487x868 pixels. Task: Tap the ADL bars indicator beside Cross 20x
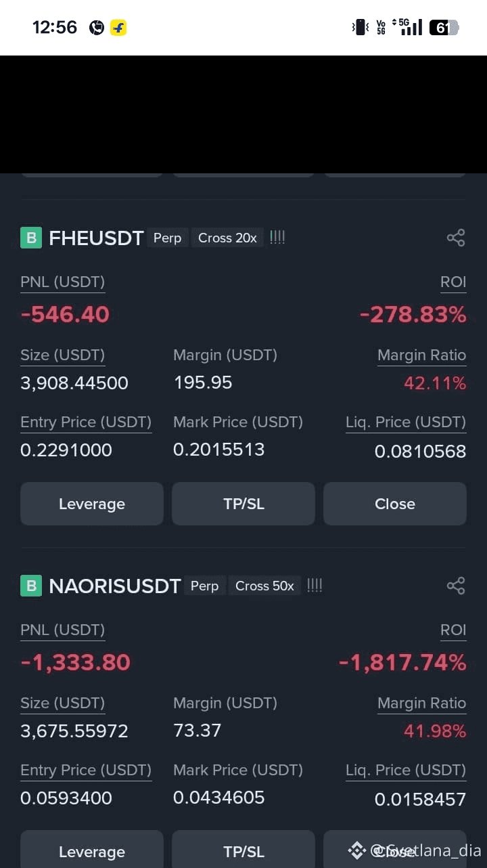click(x=277, y=238)
